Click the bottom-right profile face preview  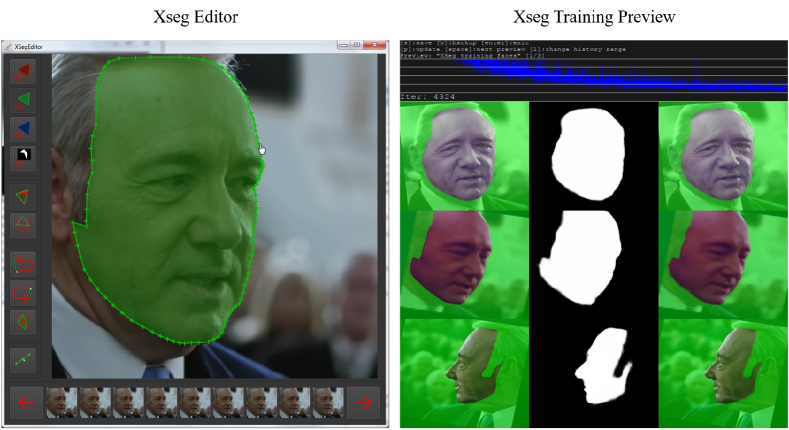723,373
